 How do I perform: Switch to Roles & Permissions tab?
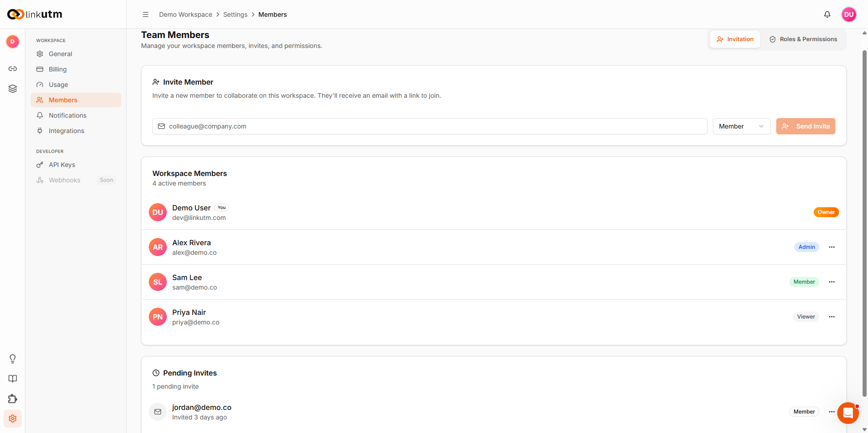click(x=803, y=39)
